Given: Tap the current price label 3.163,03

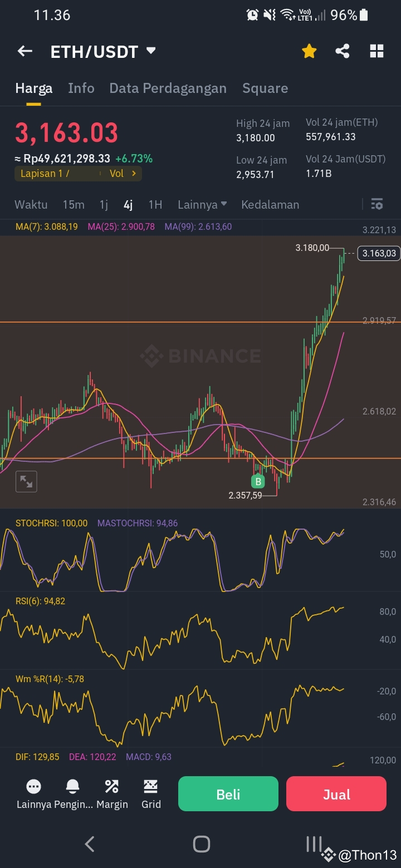Looking at the screenshot, I should tap(379, 253).
